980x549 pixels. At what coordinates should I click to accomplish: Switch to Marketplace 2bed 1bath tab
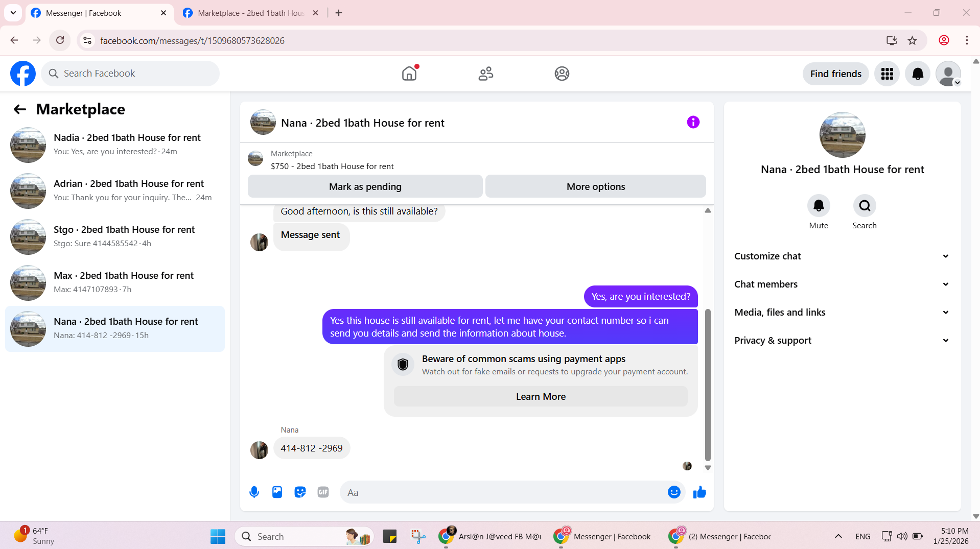[x=251, y=13]
